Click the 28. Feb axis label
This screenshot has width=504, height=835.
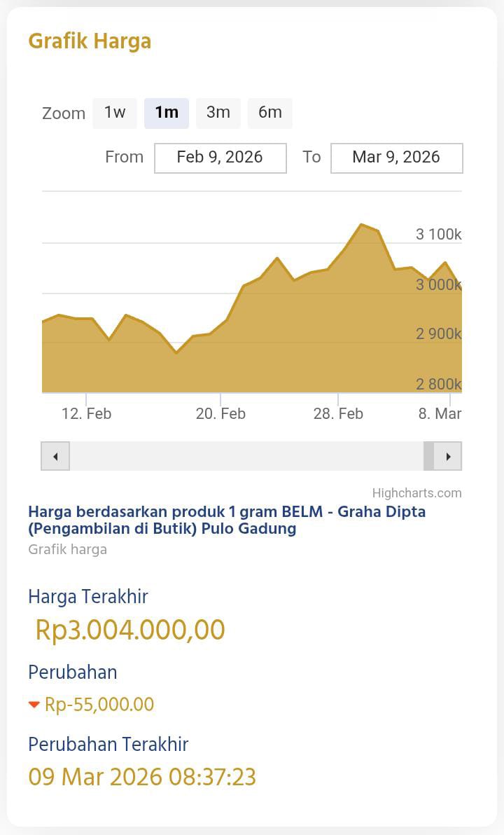(338, 413)
